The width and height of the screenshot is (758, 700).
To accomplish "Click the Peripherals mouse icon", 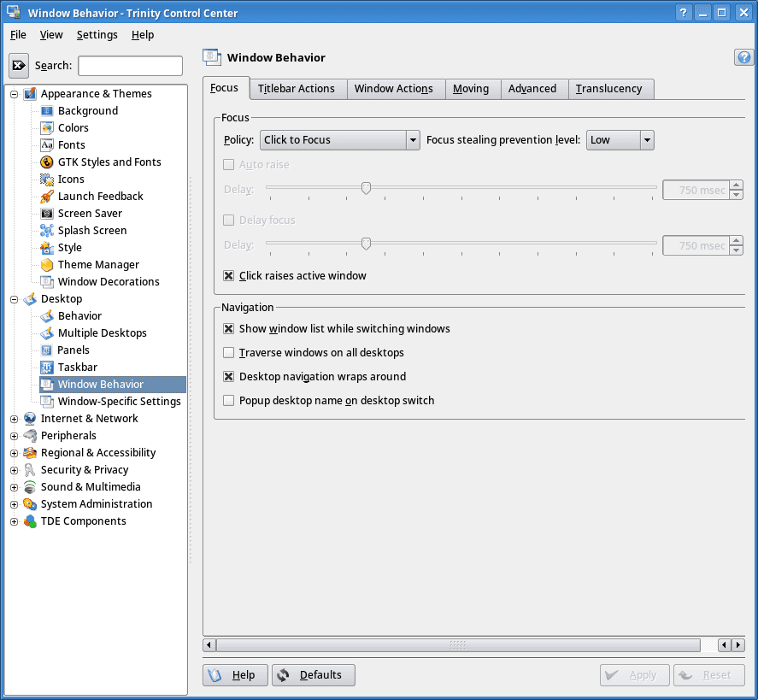I will tap(30, 436).
